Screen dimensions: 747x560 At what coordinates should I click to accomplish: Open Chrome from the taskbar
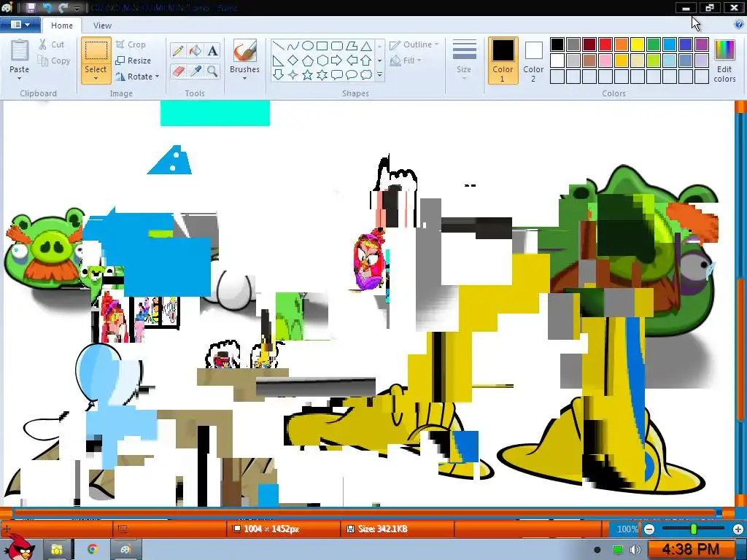[92, 550]
